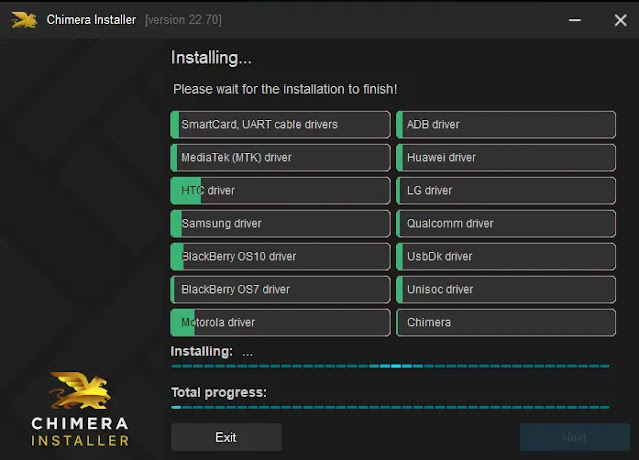Click the greyed-out Next button

click(575, 437)
